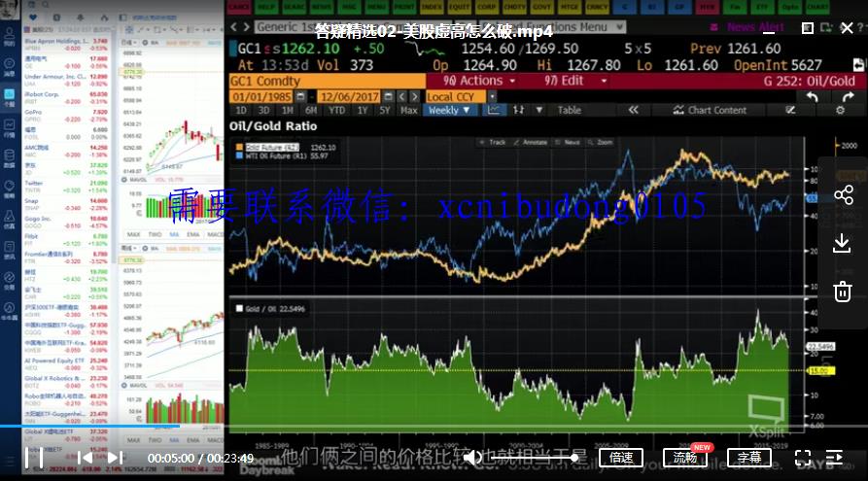Screen dimensions: 868x481
Task: Click the annotate pencil icon in chart toolbar
Action: 790,110
